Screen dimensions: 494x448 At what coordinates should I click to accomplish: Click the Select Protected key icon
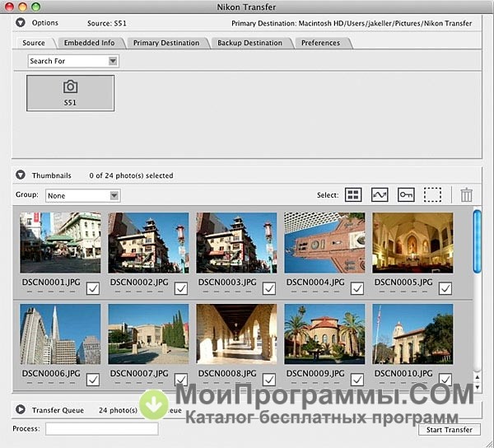pyautogui.click(x=406, y=194)
